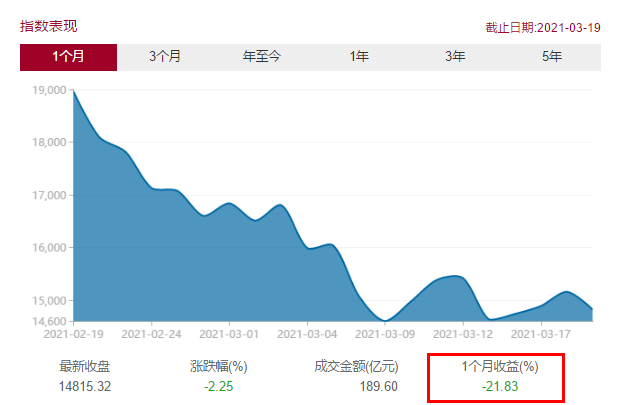Screen dimensions: 631x405
Task: Click the 14,600 y-axis label
Action: [49, 321]
